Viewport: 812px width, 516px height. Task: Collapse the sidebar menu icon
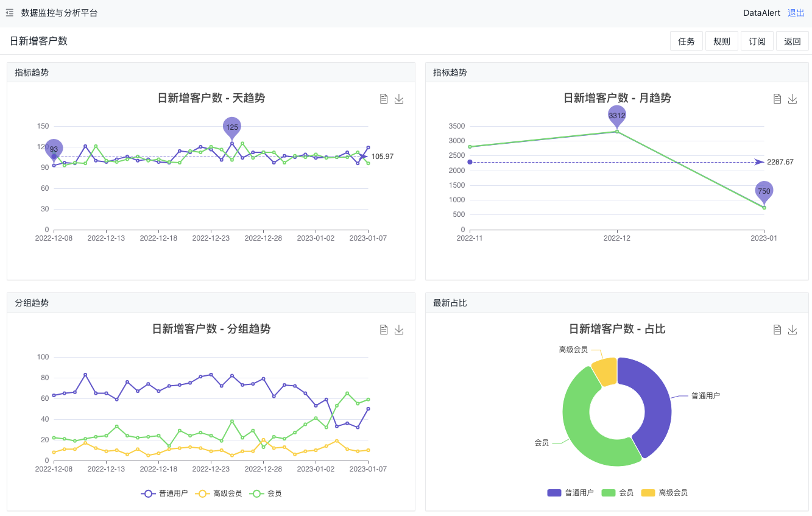pyautogui.click(x=10, y=13)
